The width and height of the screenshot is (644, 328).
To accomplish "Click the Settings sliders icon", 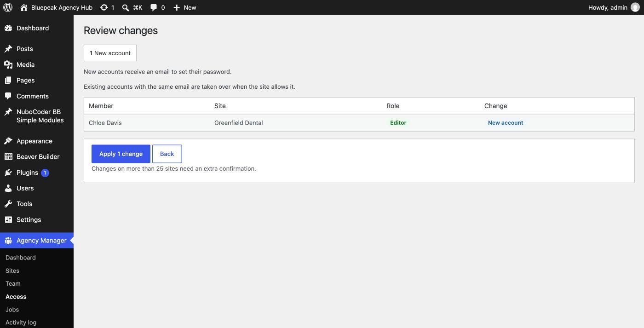I will [x=8, y=220].
